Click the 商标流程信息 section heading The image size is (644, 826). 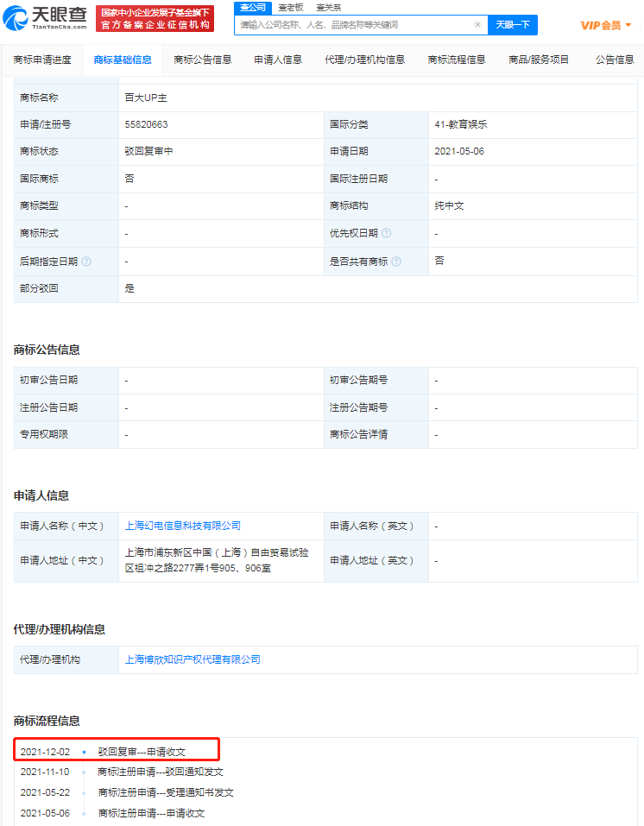[47, 722]
